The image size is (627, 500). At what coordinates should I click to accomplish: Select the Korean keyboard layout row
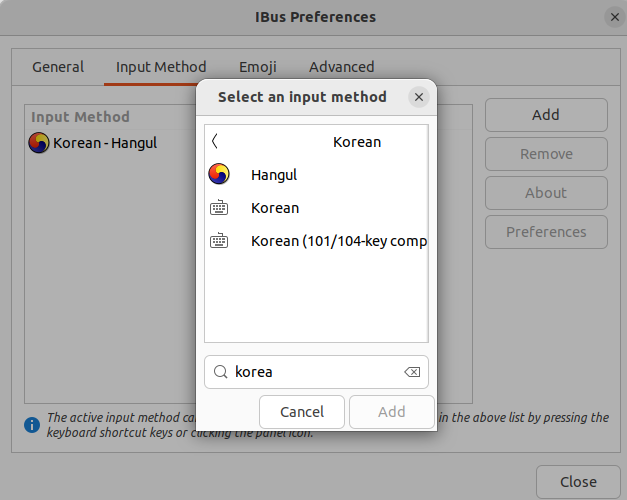coord(316,208)
